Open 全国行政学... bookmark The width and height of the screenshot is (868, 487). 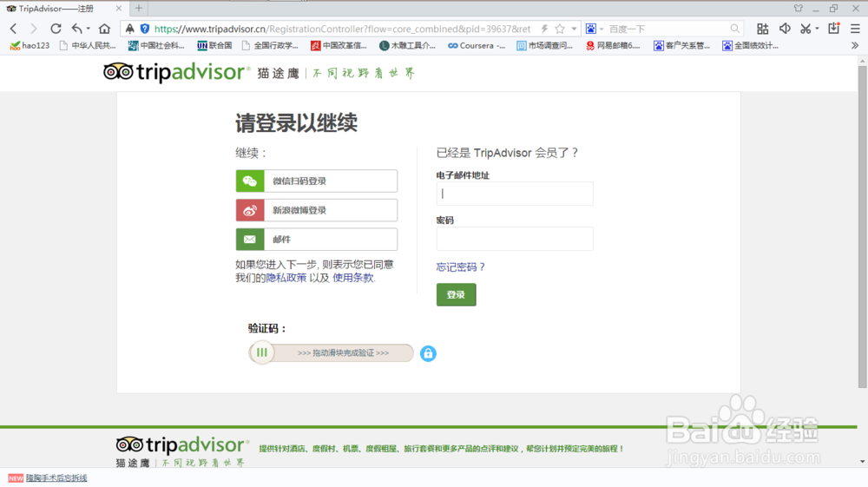click(270, 45)
